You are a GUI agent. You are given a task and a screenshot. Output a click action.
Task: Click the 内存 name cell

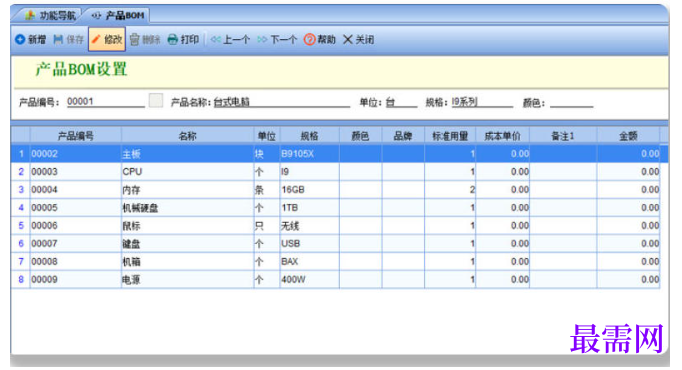click(x=187, y=190)
